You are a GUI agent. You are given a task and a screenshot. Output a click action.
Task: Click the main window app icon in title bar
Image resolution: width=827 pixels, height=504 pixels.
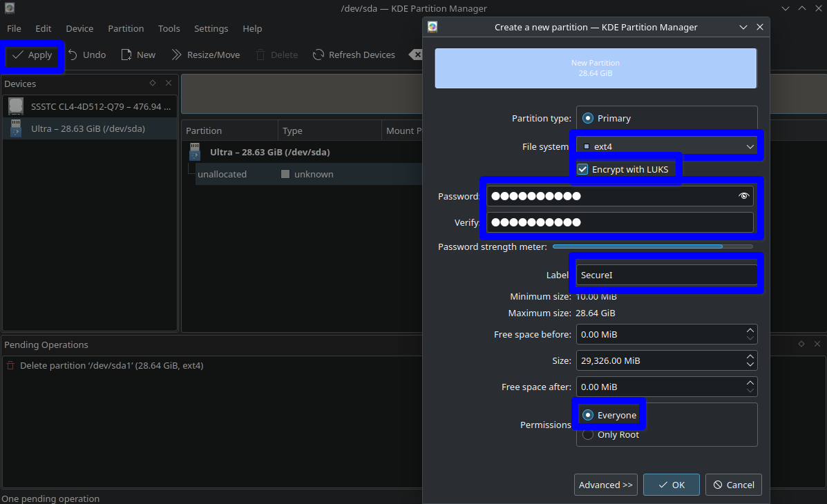(10, 8)
